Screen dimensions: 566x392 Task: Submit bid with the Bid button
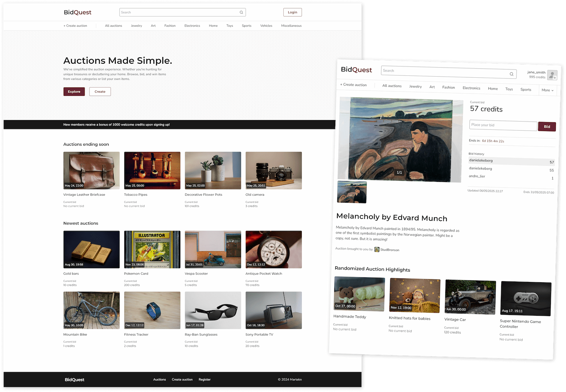[x=547, y=126]
